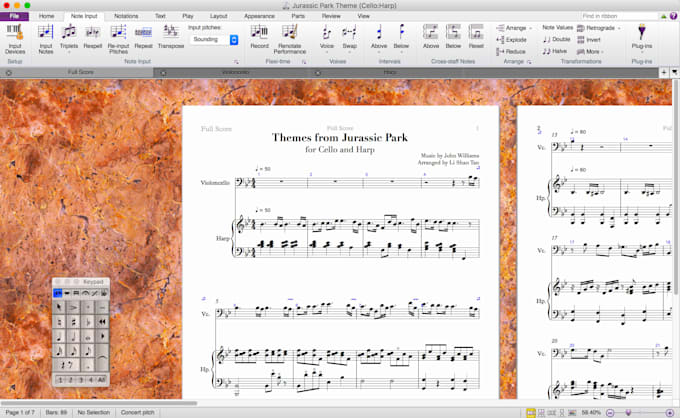
Task: Switch to the Home ribbon tab
Action: [46, 16]
